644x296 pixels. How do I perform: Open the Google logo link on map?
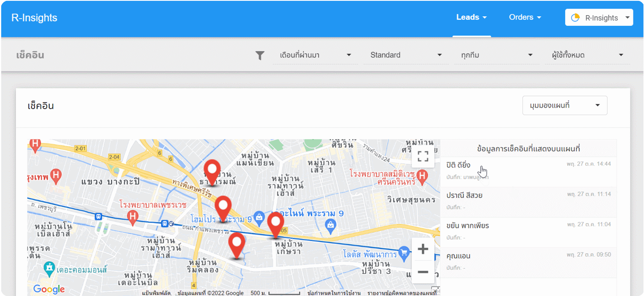click(49, 289)
